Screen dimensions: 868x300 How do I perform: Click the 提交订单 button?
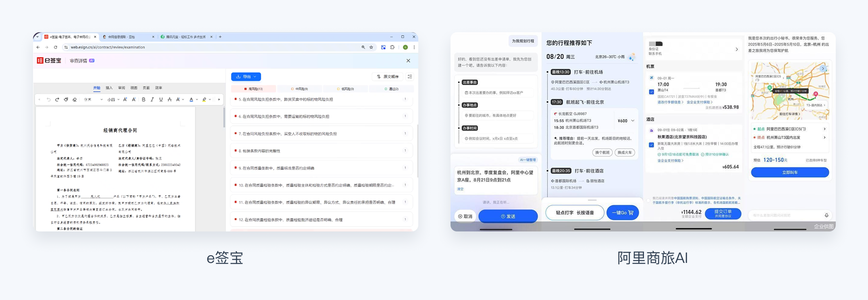click(x=723, y=213)
